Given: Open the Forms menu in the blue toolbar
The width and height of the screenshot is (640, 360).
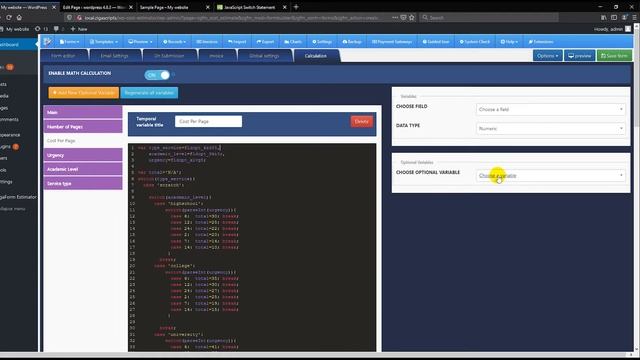Looking at the screenshot, I should 69,42.
